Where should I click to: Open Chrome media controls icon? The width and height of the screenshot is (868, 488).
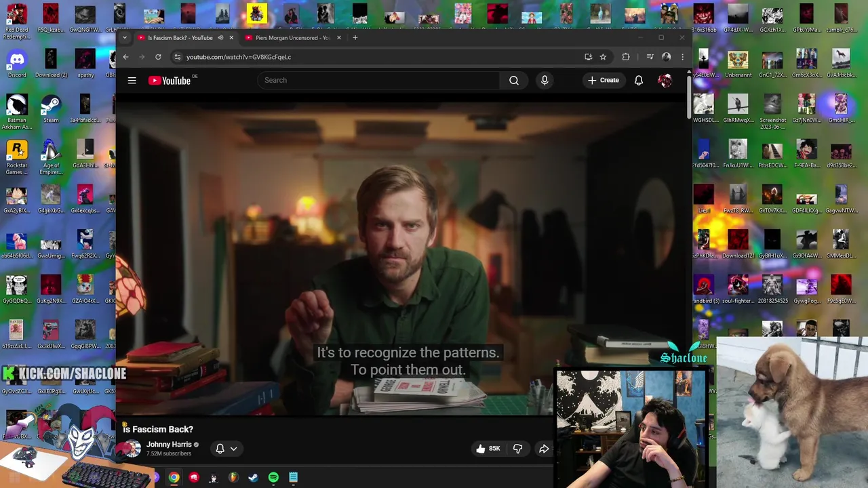pyautogui.click(x=650, y=57)
